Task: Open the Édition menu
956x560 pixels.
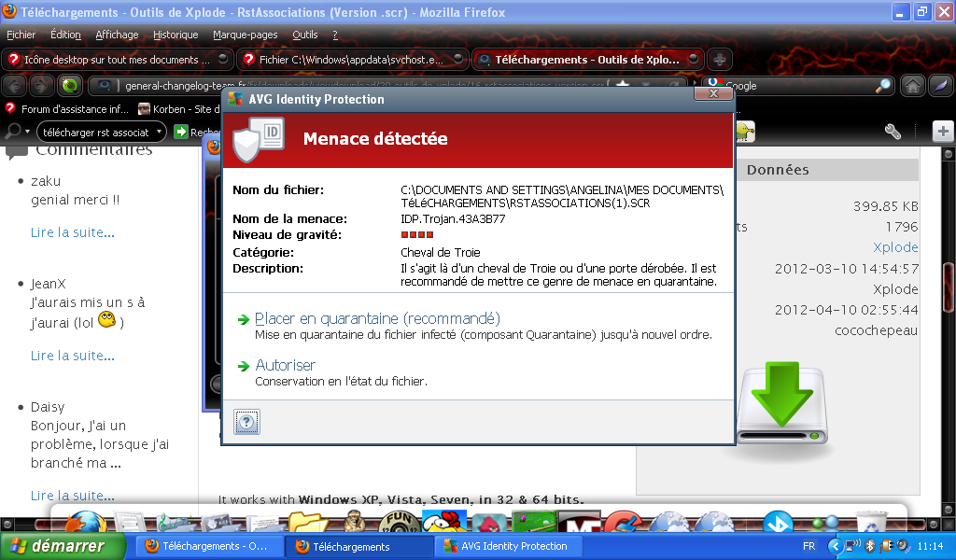Action: [x=65, y=35]
